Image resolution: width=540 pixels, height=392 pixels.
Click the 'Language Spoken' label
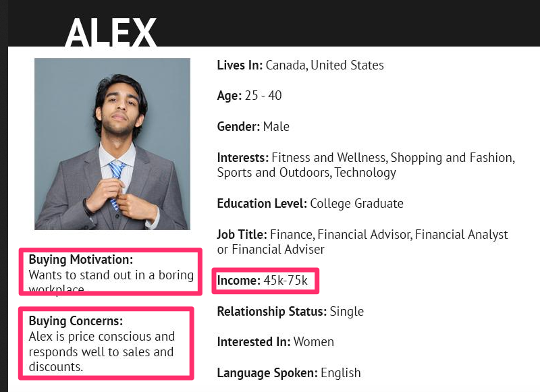[x=267, y=373]
